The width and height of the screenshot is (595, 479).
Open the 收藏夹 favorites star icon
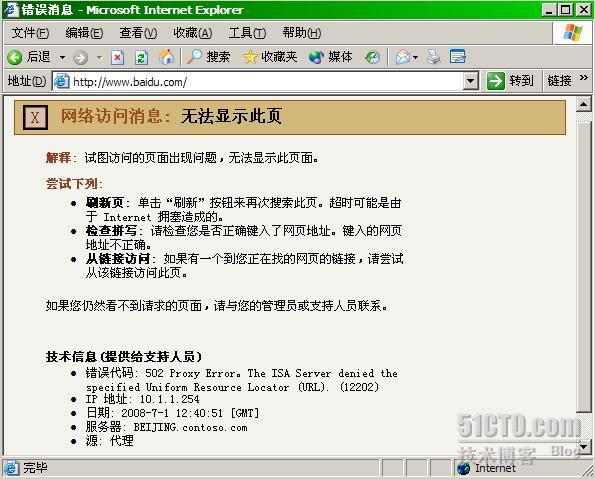tap(250, 57)
